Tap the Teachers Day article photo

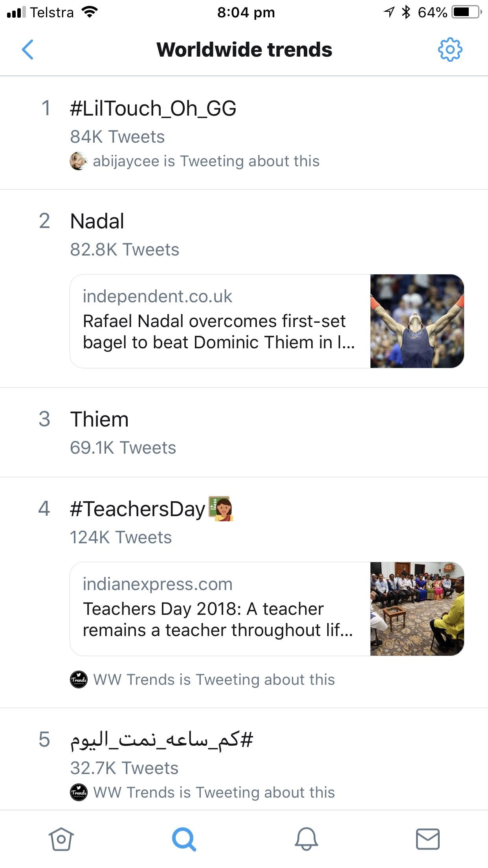418,608
